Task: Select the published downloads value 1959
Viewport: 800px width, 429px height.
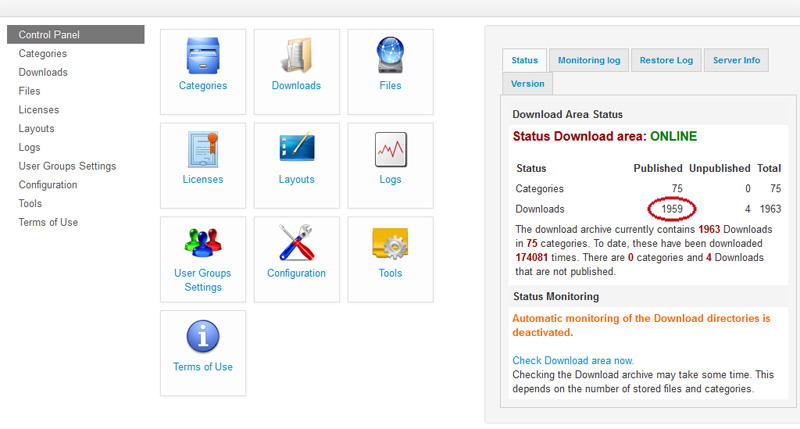Action: 672,209
